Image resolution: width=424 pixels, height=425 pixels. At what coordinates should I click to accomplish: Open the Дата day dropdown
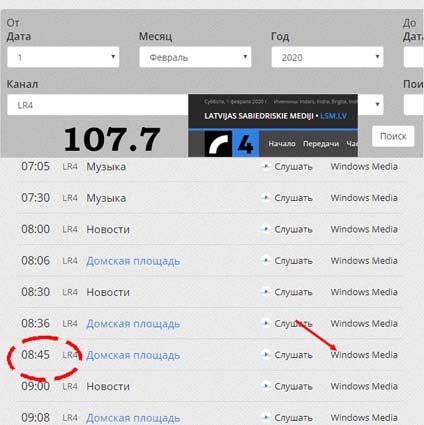[x=63, y=57]
